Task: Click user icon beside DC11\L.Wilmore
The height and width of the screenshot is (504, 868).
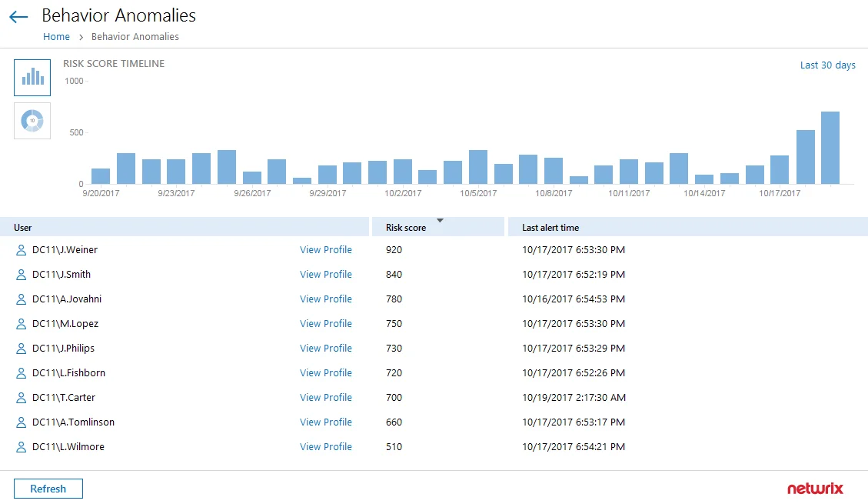Action: 21,447
